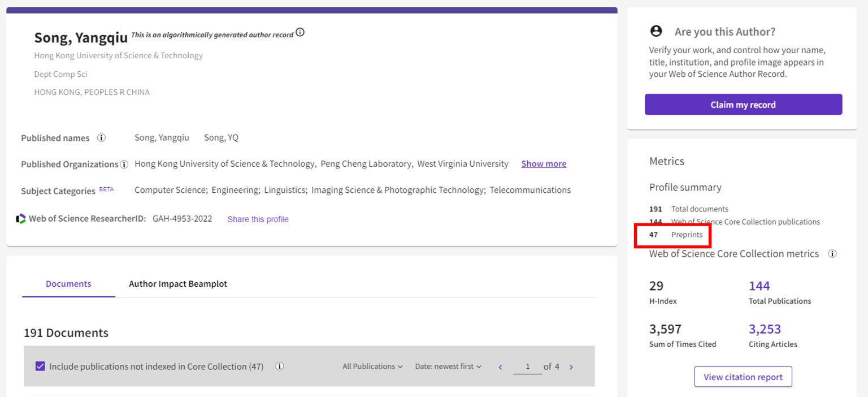This screenshot has width=868, height=397.
Task: Uncheck Include publications not indexed in Core Collection
Action: pyautogui.click(x=40, y=366)
